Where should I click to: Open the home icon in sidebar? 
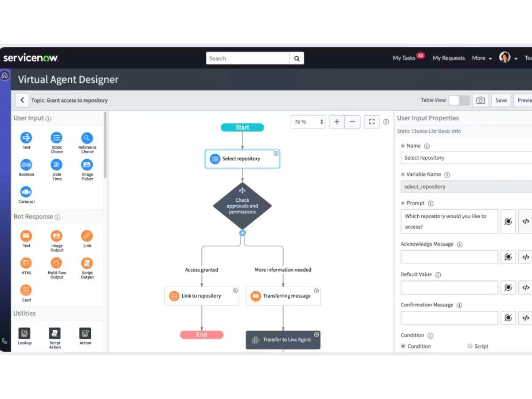point(5,75)
